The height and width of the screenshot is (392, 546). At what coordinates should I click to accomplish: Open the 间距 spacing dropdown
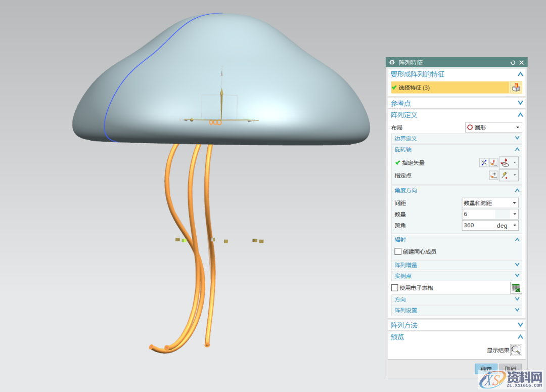click(x=490, y=203)
